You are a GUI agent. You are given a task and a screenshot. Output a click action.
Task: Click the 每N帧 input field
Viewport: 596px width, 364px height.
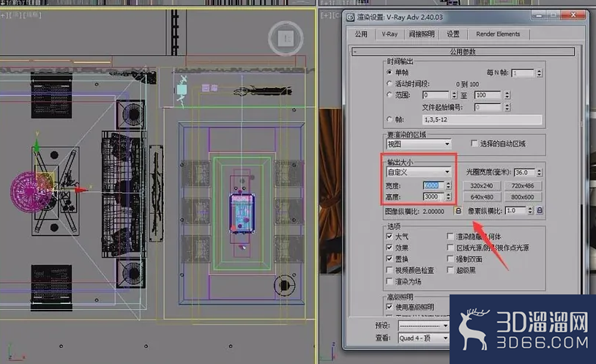tap(524, 73)
